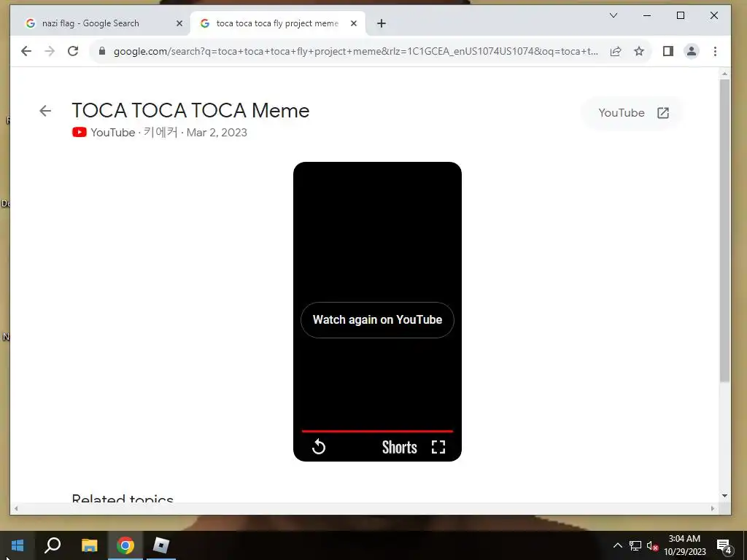747x560 pixels.
Task: Minimize the Chrome window
Action: tap(647, 16)
